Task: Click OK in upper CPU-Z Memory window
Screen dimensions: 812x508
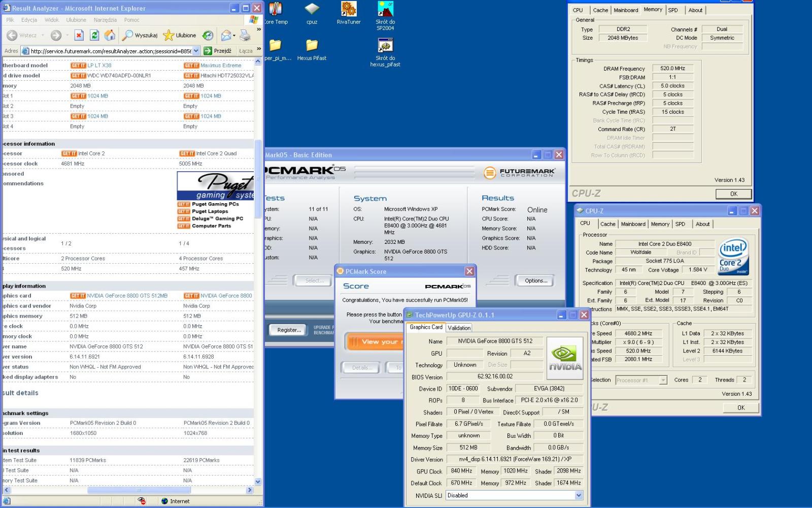Action: (x=733, y=194)
